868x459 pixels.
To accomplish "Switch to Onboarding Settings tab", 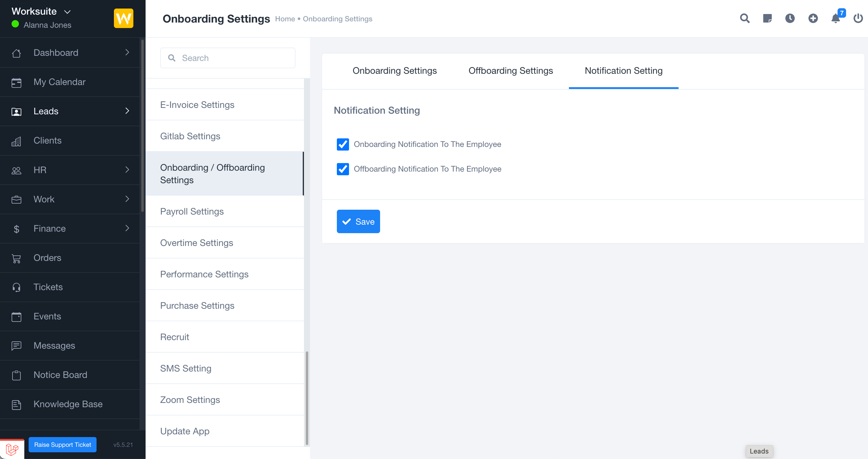I will click(x=394, y=71).
